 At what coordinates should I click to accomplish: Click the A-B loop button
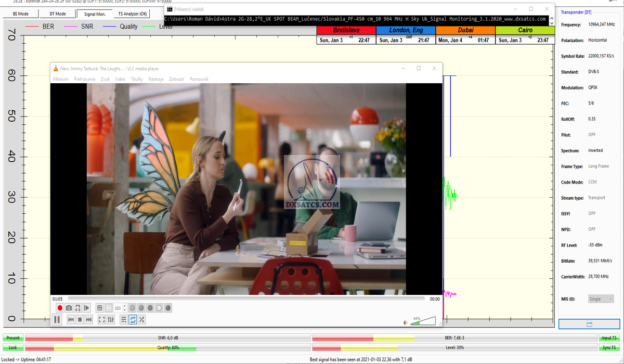click(78, 308)
